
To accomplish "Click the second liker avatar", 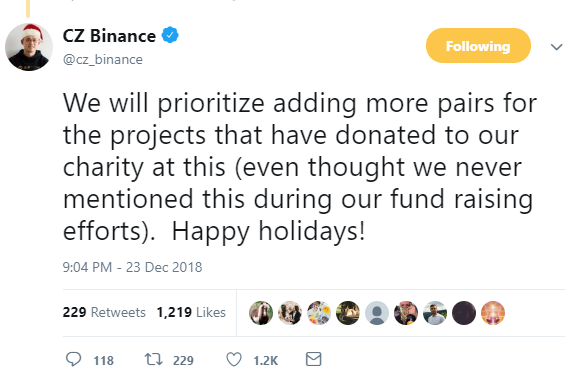I will pos(290,313).
